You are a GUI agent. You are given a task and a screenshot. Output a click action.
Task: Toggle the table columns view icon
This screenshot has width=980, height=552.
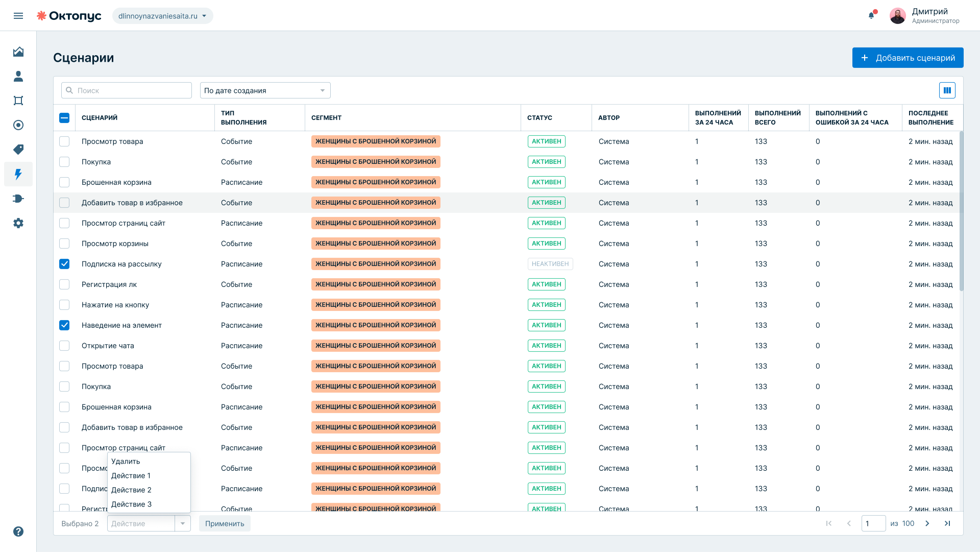coord(947,90)
